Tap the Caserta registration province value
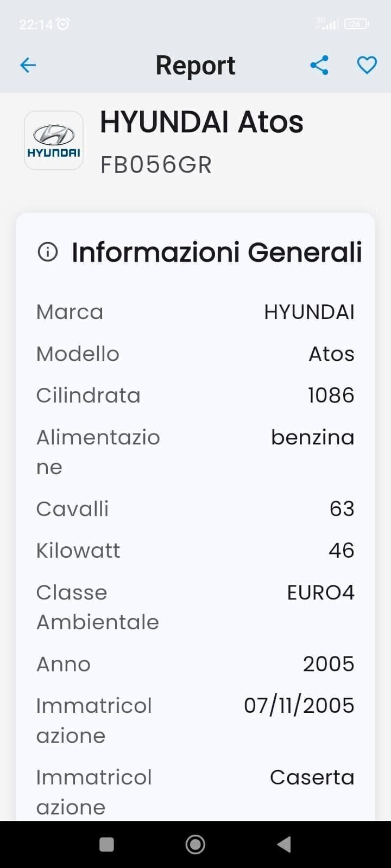The height and width of the screenshot is (868, 391). (x=312, y=777)
